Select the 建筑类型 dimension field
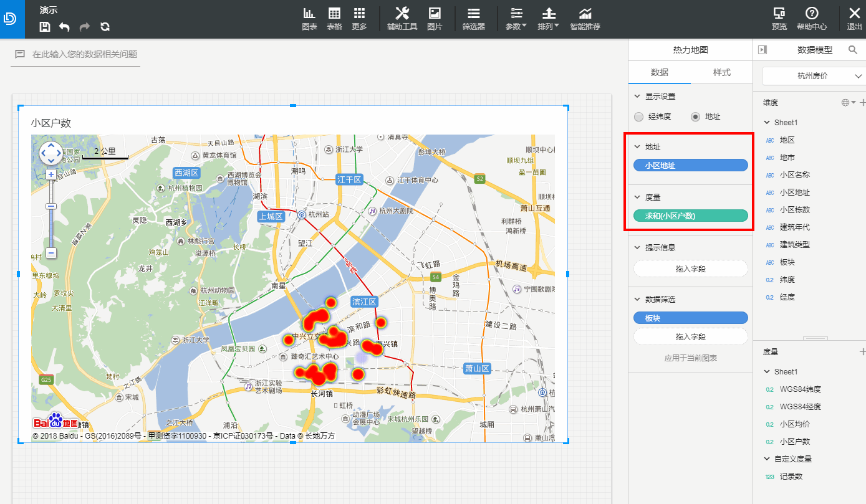 tap(794, 245)
